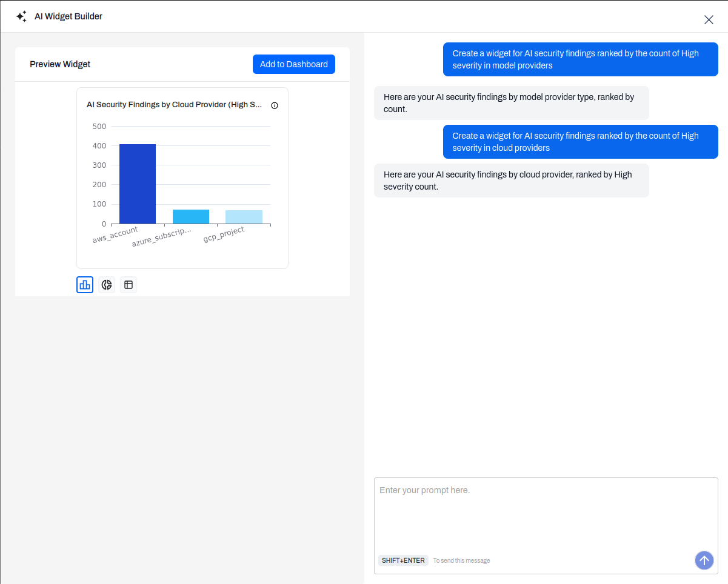Select the user message about model providers
The image size is (728, 584).
click(x=581, y=59)
